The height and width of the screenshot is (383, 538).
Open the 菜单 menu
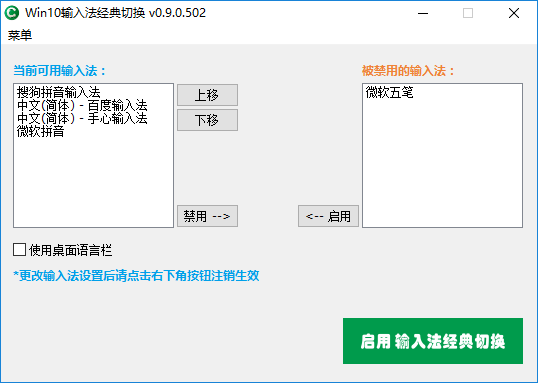pyautogui.click(x=20, y=35)
